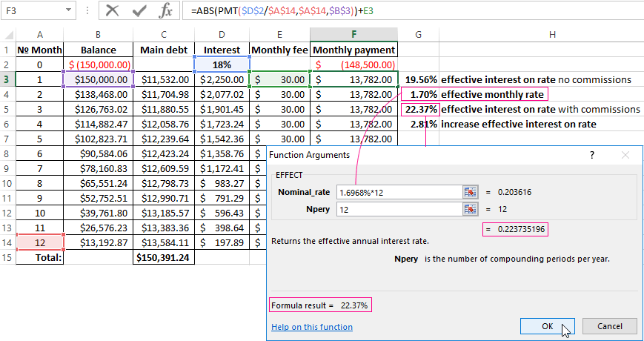Click 'increase effective interest on rate' label
Screen dimensions: 644x341
(x=518, y=124)
